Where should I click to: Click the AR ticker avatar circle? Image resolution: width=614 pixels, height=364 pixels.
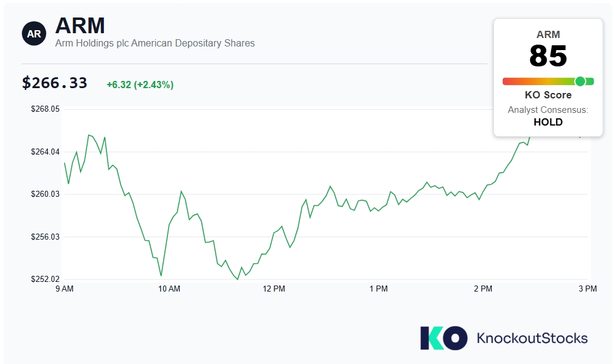[x=34, y=34]
